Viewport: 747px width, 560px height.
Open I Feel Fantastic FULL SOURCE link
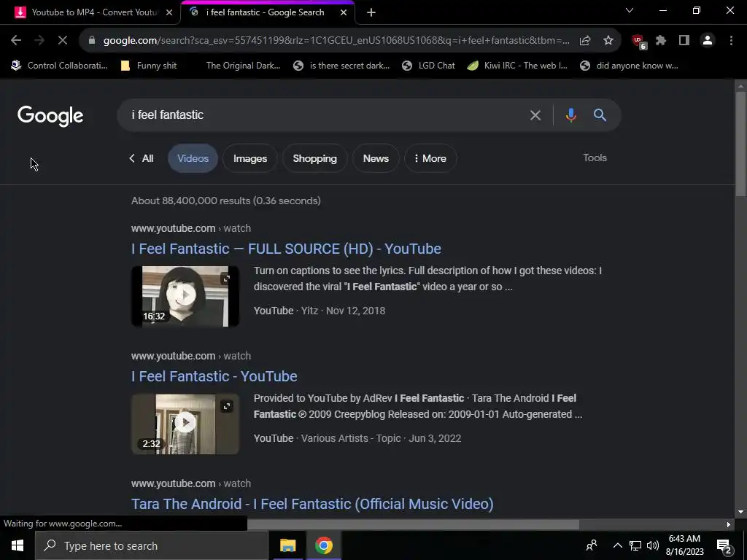286,249
